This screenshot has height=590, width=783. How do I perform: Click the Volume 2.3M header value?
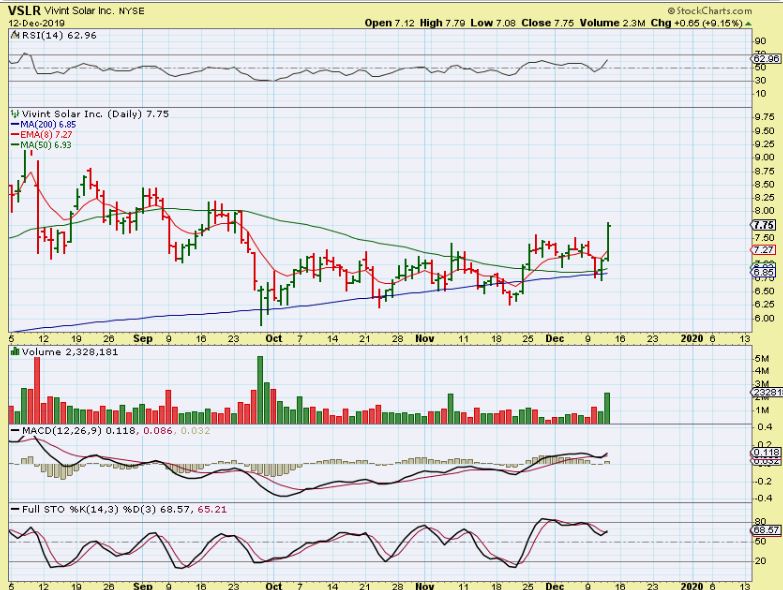[612, 23]
